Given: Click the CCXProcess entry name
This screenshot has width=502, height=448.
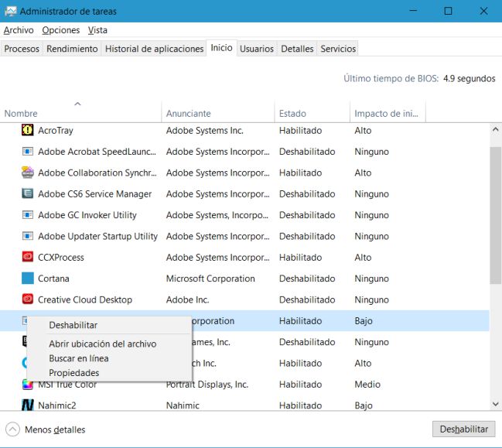Looking at the screenshot, I should point(61,257).
